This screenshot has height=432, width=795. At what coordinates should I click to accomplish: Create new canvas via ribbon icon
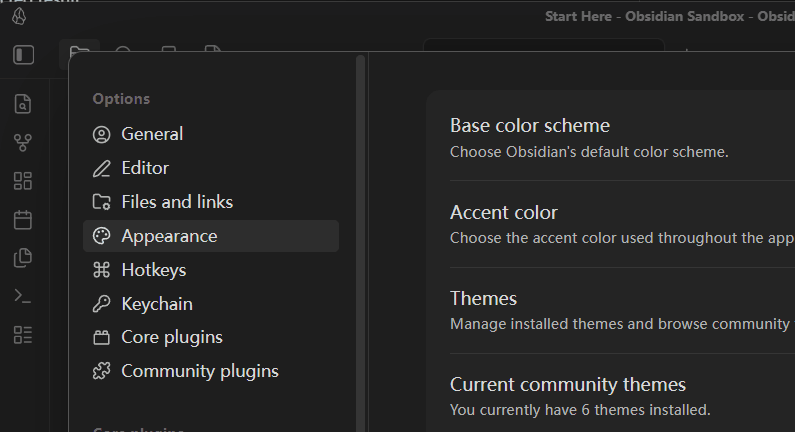point(23,181)
